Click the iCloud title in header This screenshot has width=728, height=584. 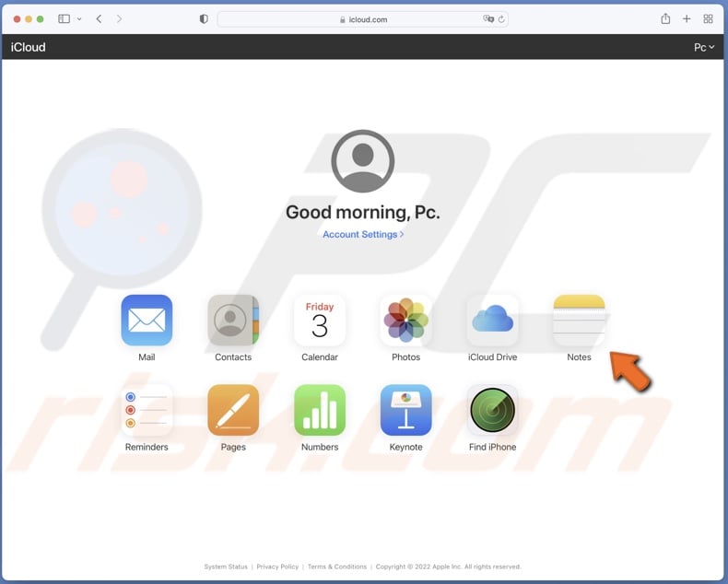click(x=29, y=47)
